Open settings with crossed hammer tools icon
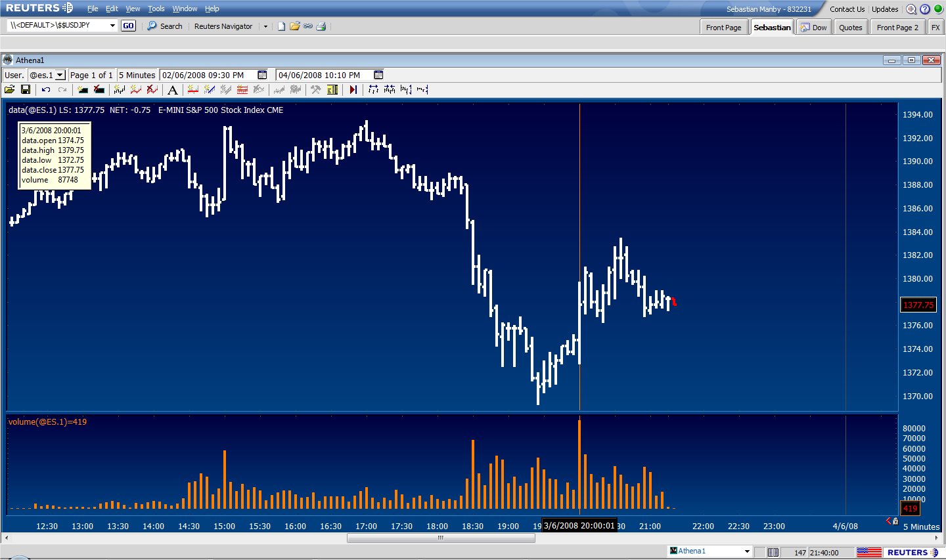The height and width of the screenshot is (560, 946). click(x=316, y=89)
